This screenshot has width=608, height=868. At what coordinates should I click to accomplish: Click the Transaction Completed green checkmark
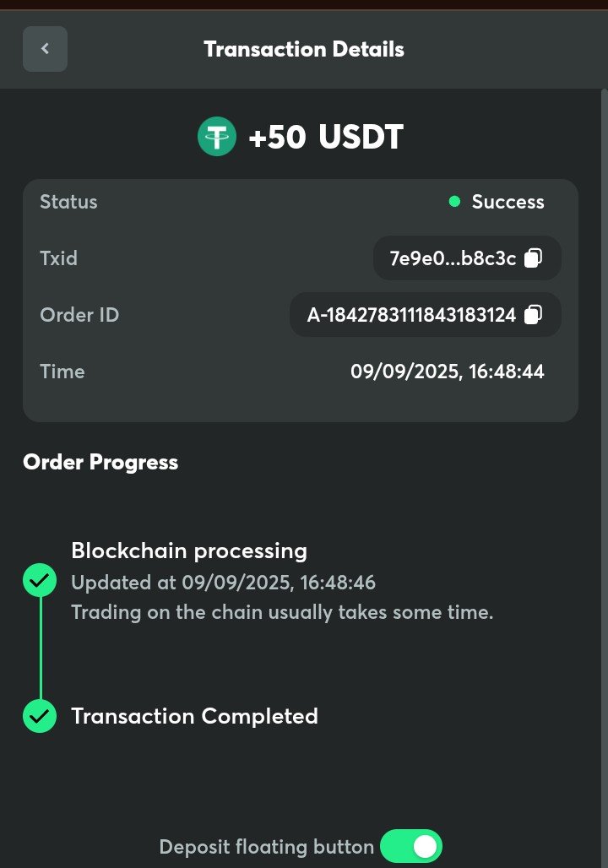pyautogui.click(x=40, y=716)
